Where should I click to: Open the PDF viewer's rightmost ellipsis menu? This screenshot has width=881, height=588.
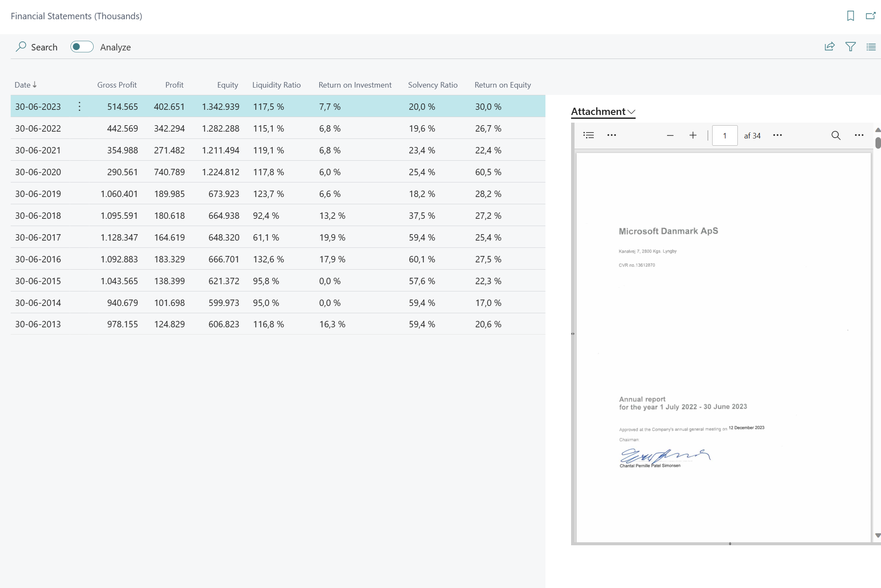(859, 135)
